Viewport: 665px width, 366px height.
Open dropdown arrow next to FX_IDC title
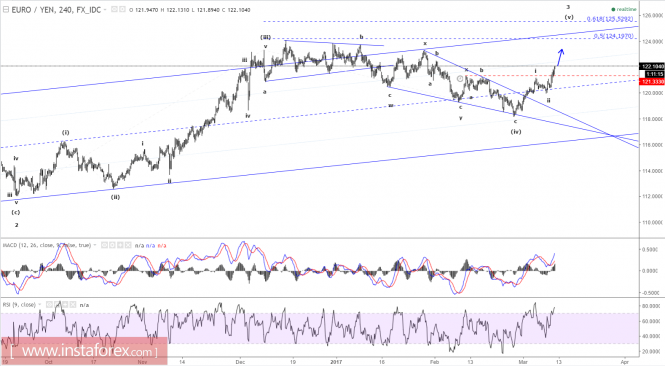(105, 9)
